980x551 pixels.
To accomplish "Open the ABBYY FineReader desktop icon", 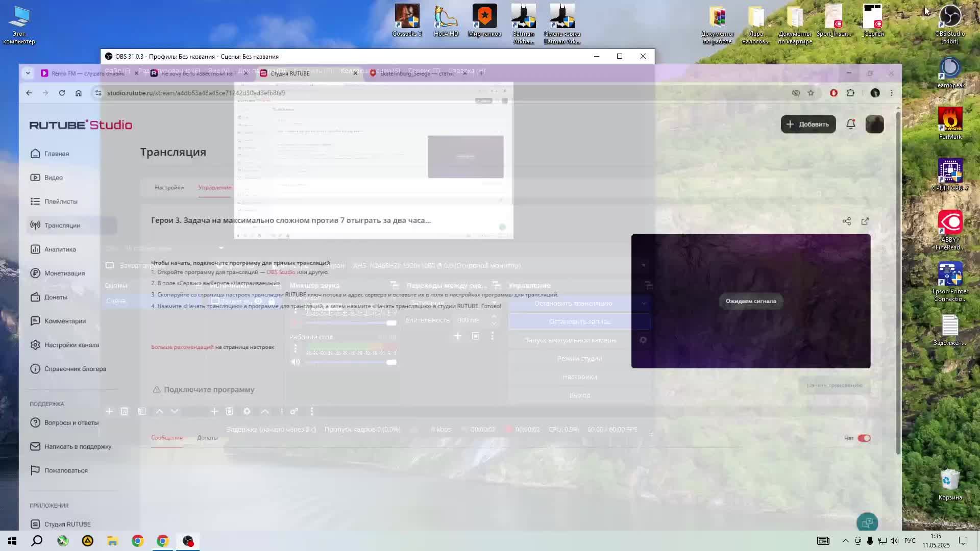I will pos(950,230).
